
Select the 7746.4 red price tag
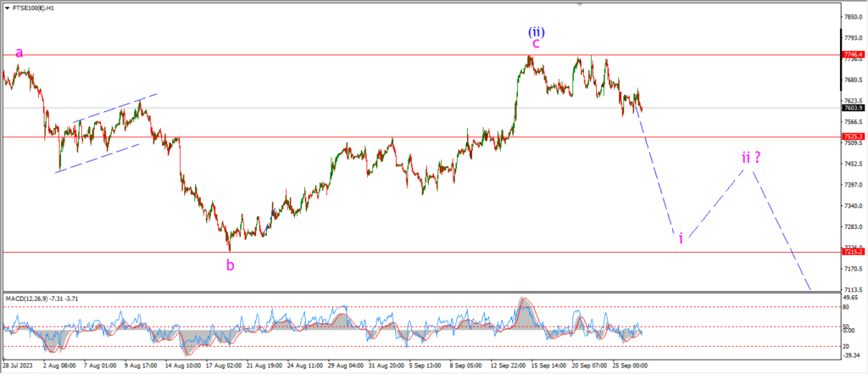point(852,54)
